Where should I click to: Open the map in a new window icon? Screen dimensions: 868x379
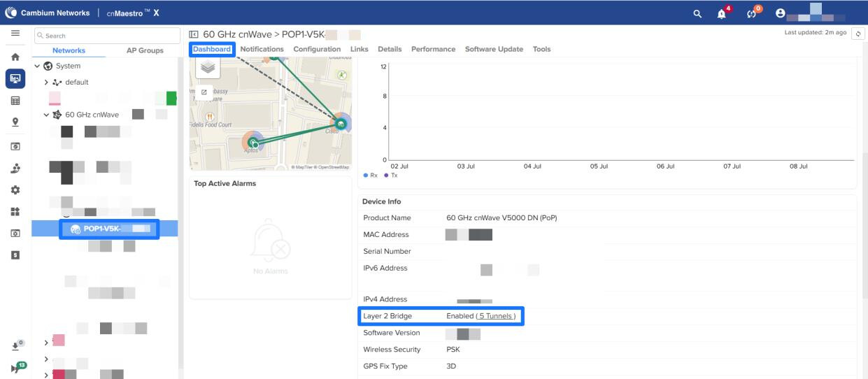pos(204,92)
